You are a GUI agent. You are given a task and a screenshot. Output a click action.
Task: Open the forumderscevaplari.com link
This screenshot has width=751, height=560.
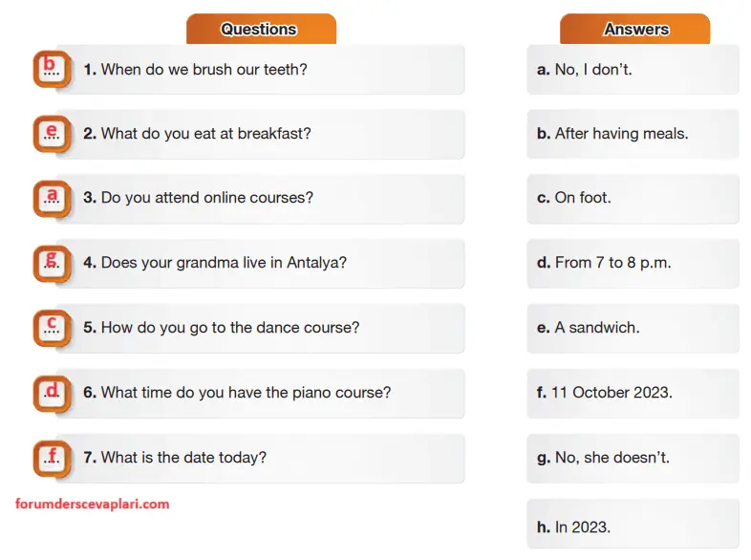92,504
